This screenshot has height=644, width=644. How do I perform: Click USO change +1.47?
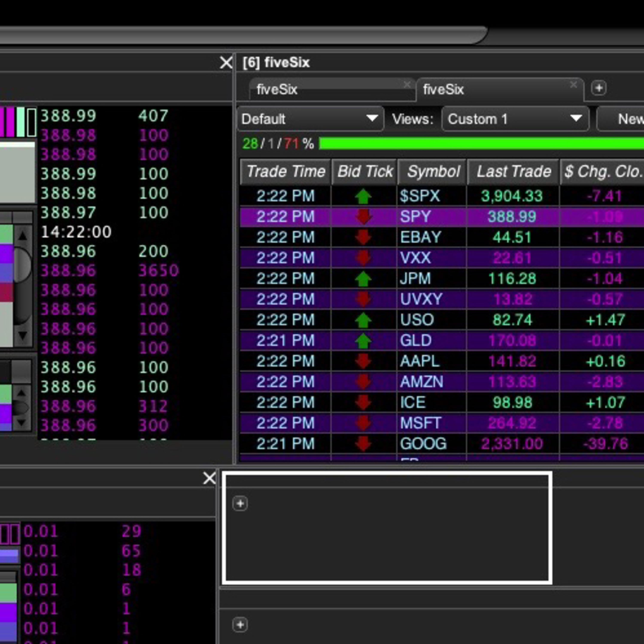pyautogui.click(x=605, y=320)
